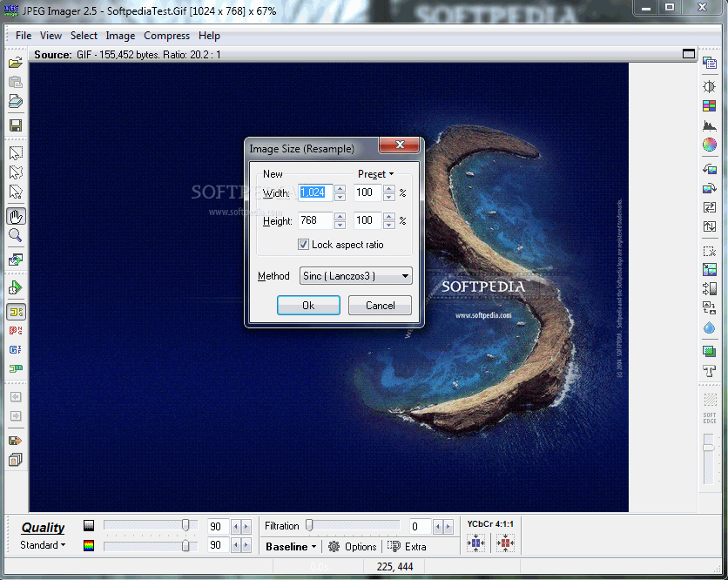Decrease Height pixel value with down arrow
Viewport: 728px width, 580px height.
pyautogui.click(x=340, y=225)
